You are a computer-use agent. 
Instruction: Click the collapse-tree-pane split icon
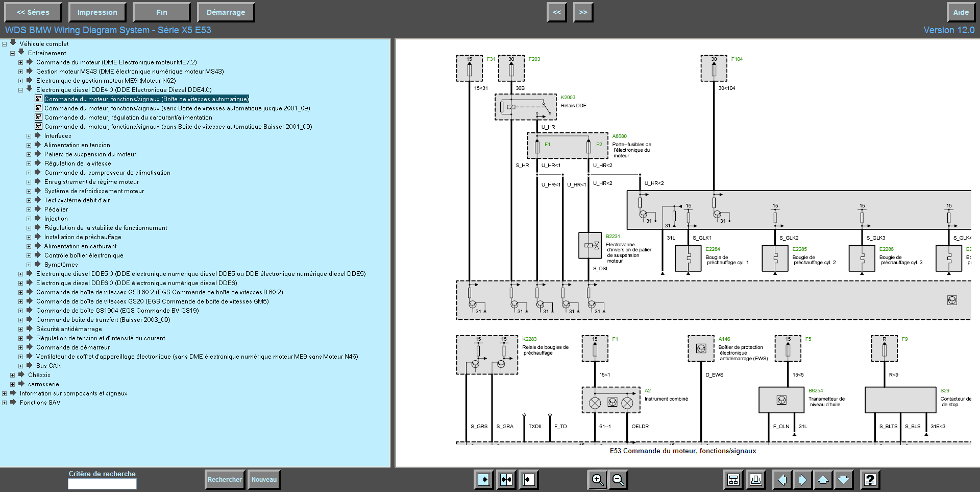coord(529,480)
